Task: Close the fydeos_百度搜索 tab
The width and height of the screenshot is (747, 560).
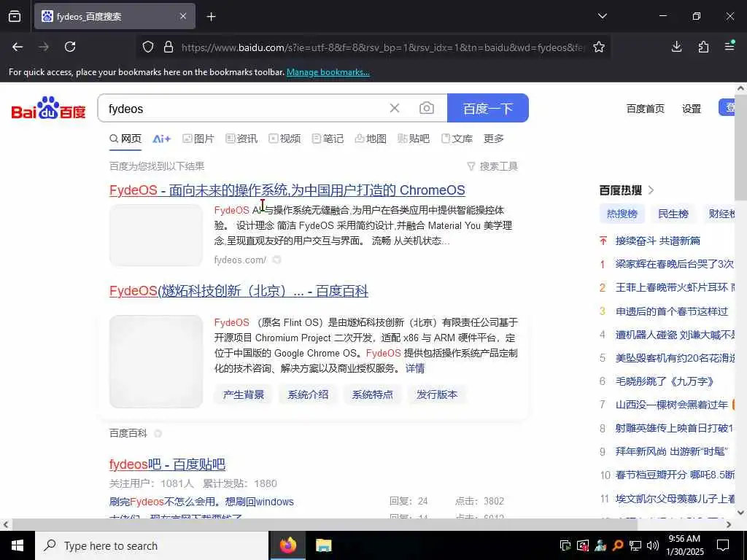Action: click(x=183, y=16)
